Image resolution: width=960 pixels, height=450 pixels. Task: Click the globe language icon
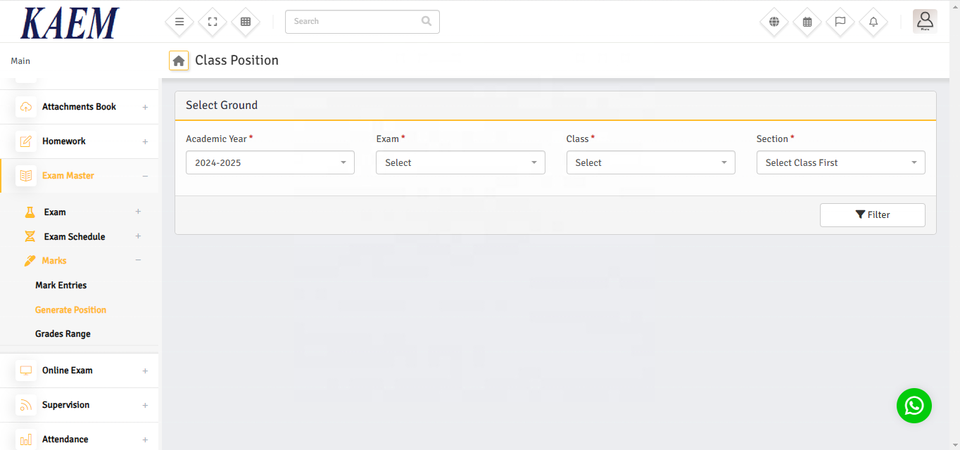tap(774, 22)
